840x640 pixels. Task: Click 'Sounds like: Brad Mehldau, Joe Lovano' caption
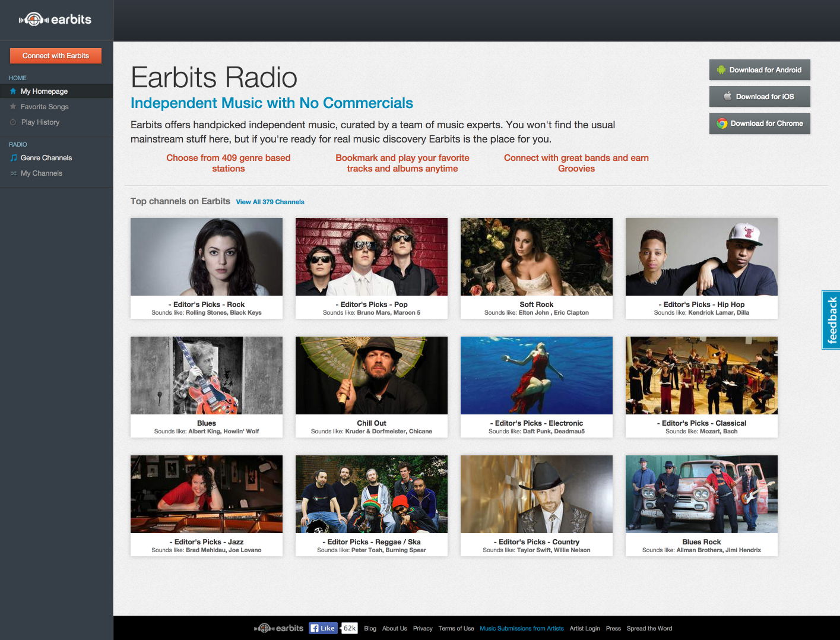click(x=207, y=550)
